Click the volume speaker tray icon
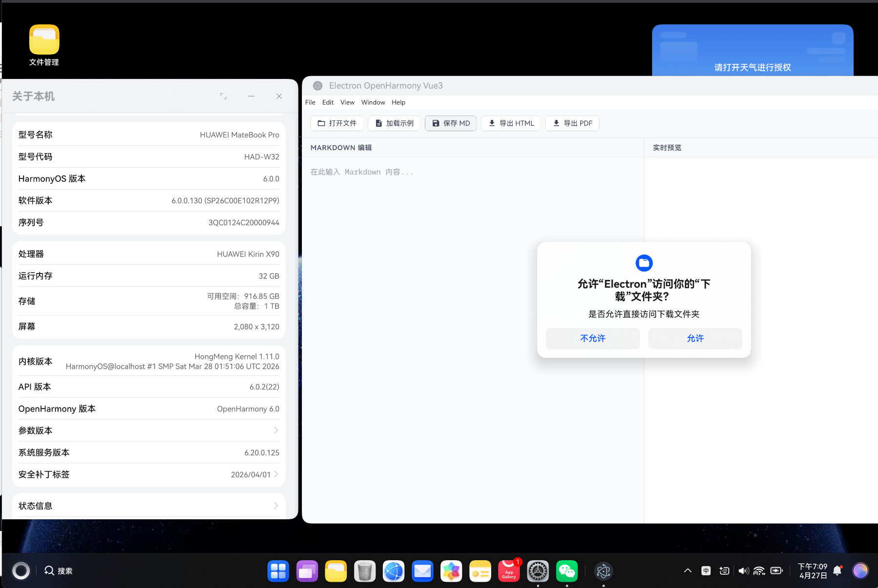The image size is (878, 588). [x=743, y=570]
